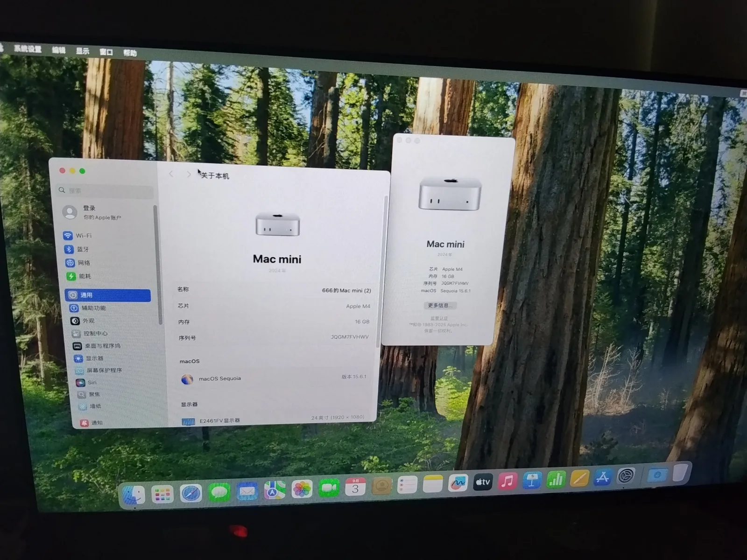This screenshot has height=560, width=747.
Task: Click 更多信息 button in About window
Action: coord(440,306)
